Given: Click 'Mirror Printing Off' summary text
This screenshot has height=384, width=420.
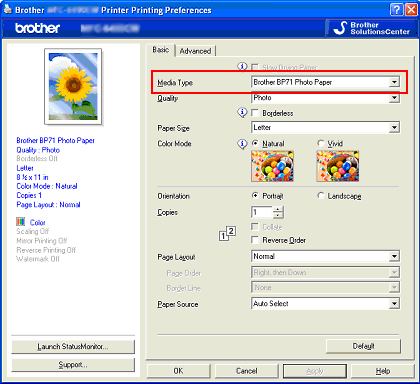Looking at the screenshot, I should [x=42, y=241].
